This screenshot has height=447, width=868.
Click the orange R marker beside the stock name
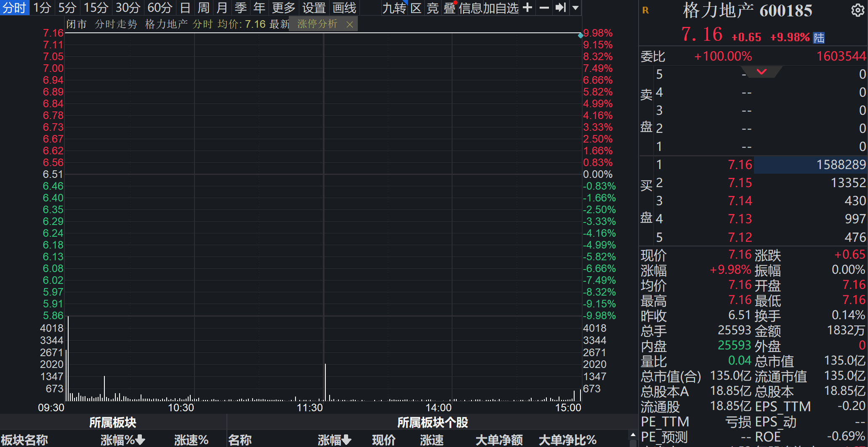645,10
